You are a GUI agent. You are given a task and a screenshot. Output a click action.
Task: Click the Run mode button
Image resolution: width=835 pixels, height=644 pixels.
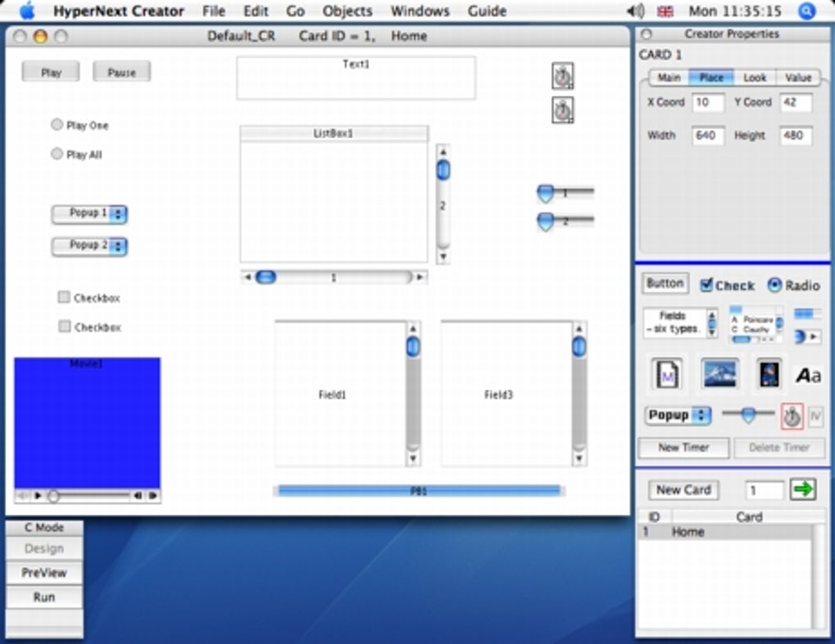pos(44,597)
